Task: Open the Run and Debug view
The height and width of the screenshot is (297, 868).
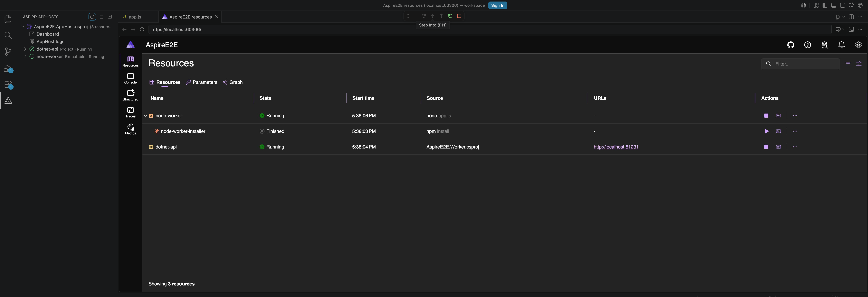Action: click(8, 69)
